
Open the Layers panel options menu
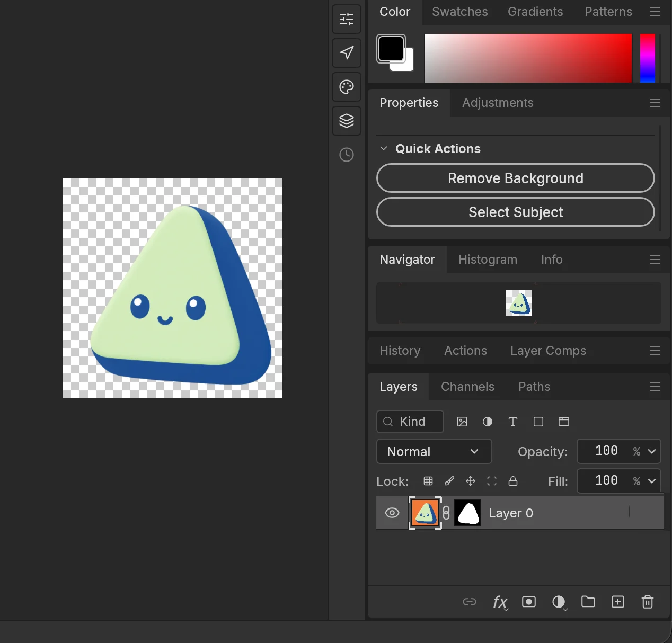(655, 387)
